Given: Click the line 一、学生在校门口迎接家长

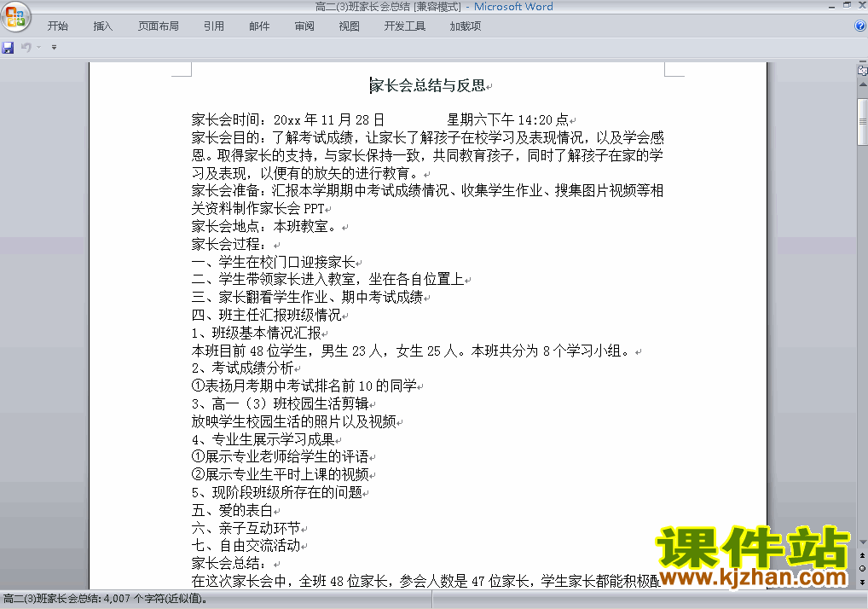Looking at the screenshot, I should point(274,261).
